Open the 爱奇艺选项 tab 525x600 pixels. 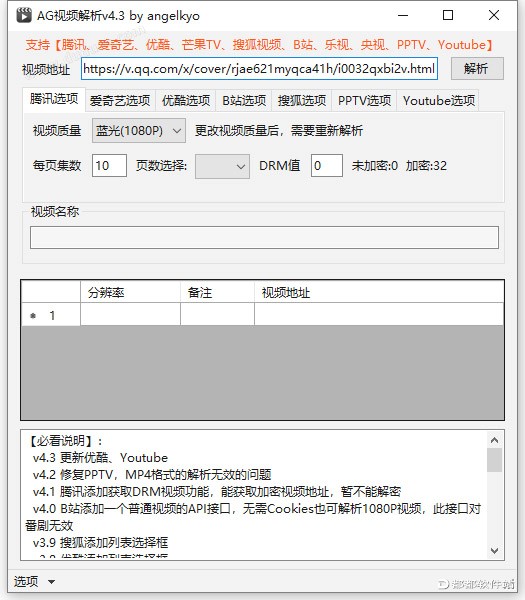(x=120, y=101)
